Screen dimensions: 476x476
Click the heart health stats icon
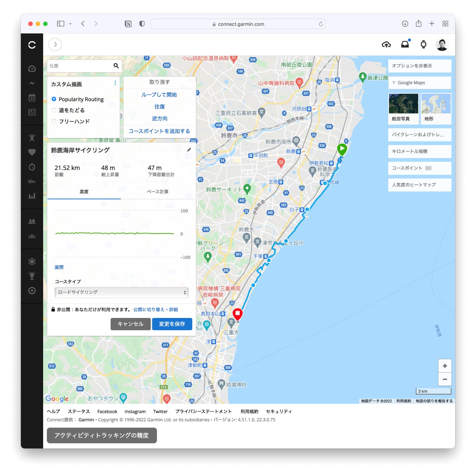[x=32, y=152]
